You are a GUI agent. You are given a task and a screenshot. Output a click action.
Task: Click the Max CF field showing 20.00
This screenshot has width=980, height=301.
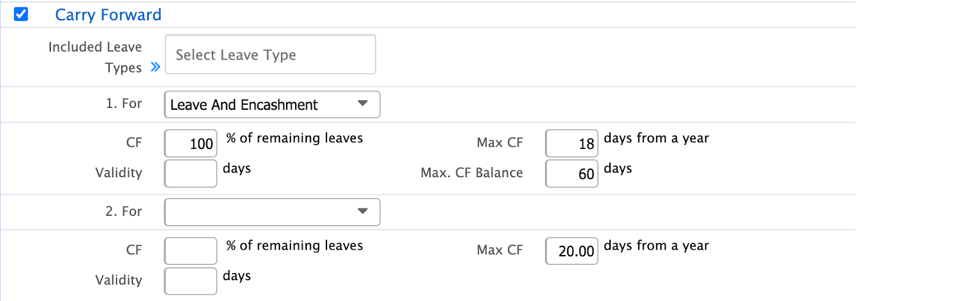pyautogui.click(x=571, y=251)
